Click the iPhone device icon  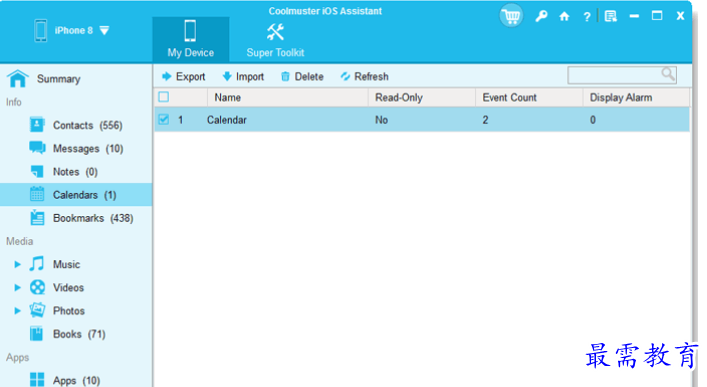(x=41, y=31)
